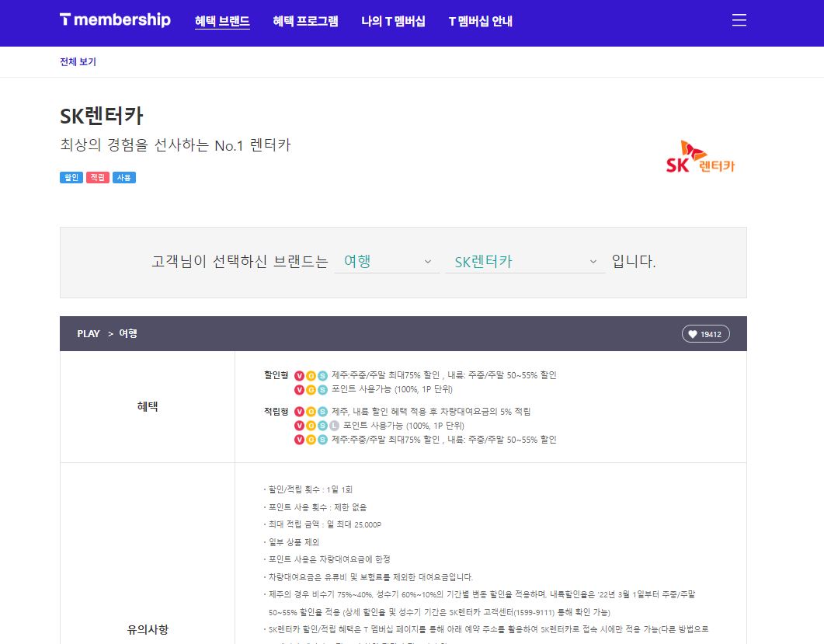Open the hamburger menu icon
This screenshot has height=644, width=824.
tap(739, 20)
